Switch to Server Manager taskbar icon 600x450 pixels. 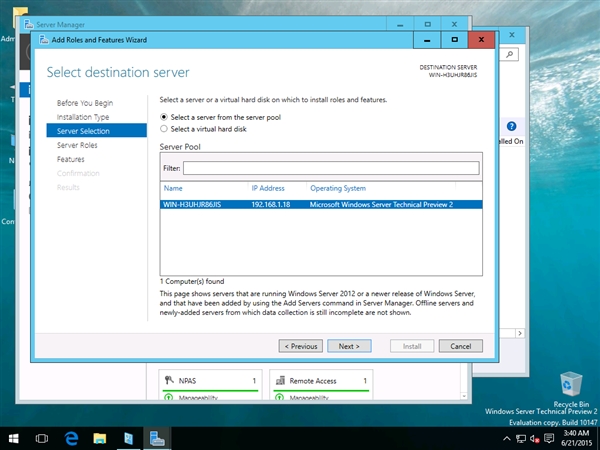tap(157, 438)
